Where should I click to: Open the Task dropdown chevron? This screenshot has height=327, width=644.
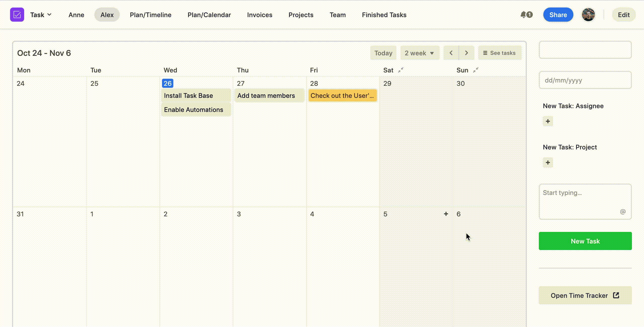49,15
